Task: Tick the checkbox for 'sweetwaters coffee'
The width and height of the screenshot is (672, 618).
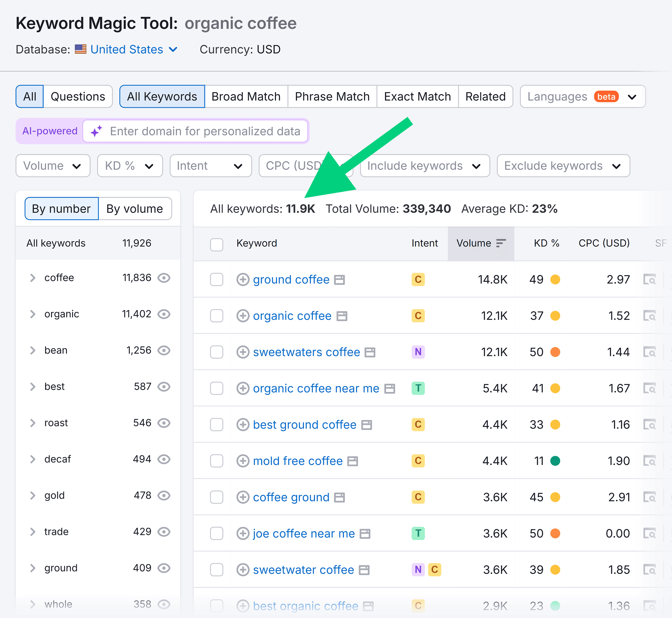Action: 217,352
